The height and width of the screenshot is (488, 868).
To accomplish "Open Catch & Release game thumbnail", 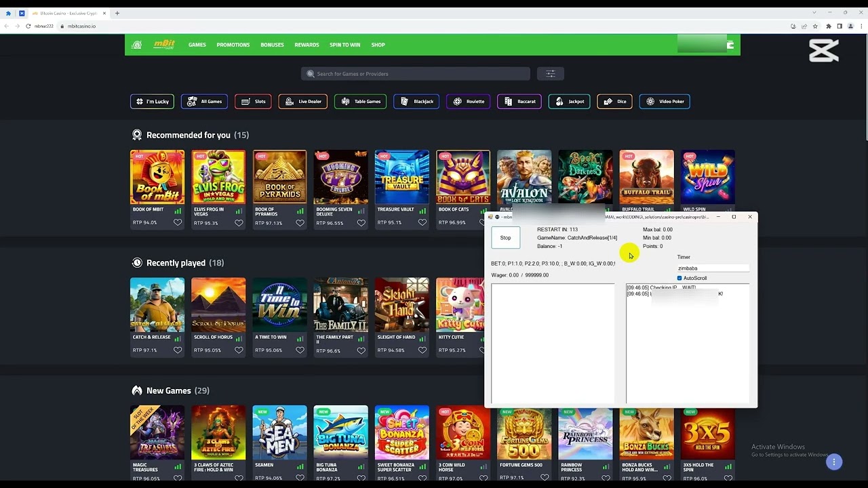I will tap(157, 305).
